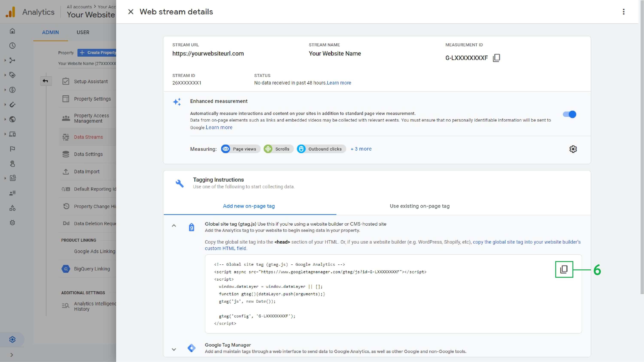Click the Setup Assistant icon
The image size is (644, 362).
coord(65,81)
